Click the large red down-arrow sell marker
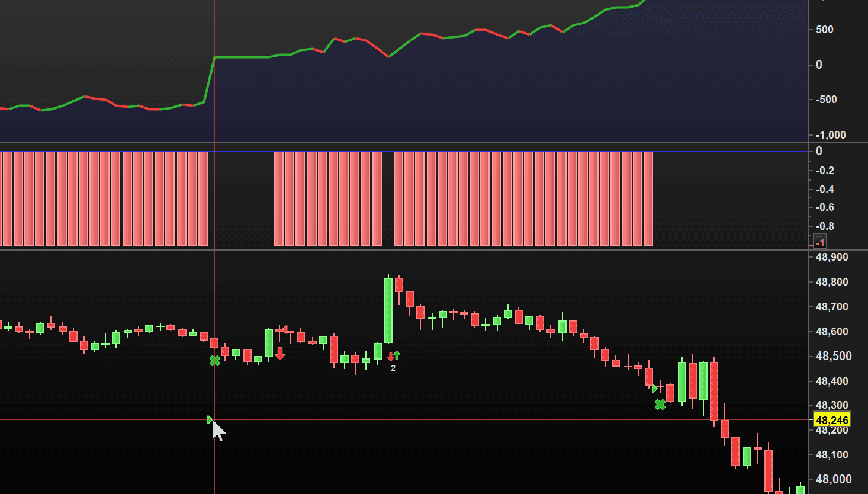Viewport: 868px width, 494px height. pos(280,354)
